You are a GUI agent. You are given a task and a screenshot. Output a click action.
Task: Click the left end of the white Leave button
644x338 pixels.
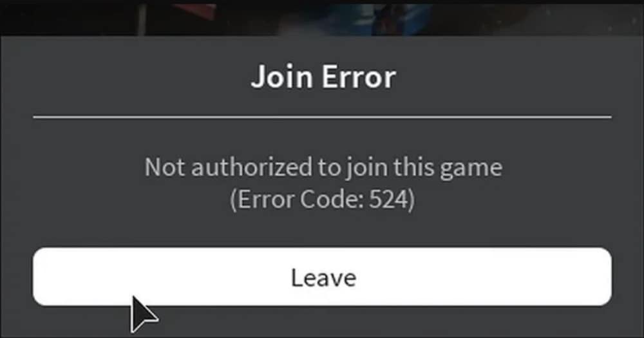[x=45, y=277]
